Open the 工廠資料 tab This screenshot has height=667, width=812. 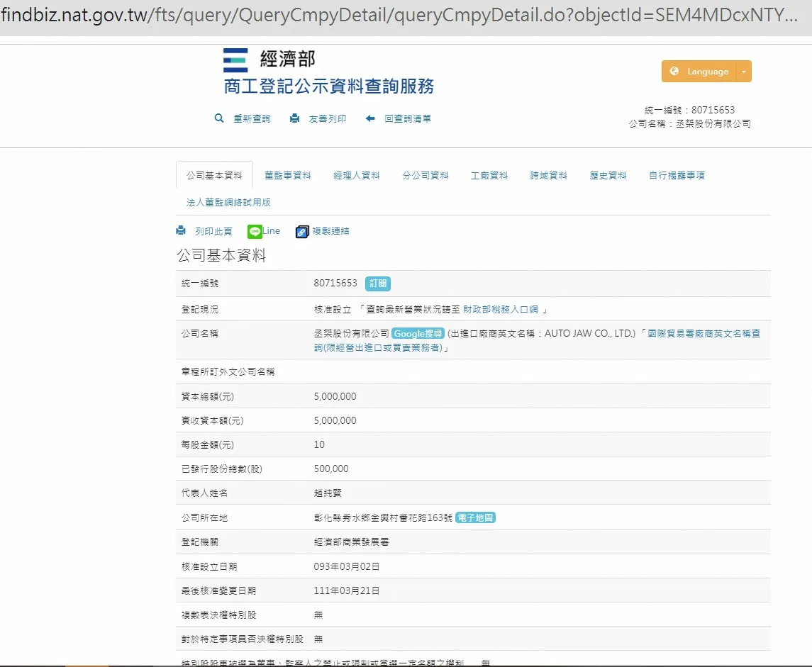(x=489, y=176)
